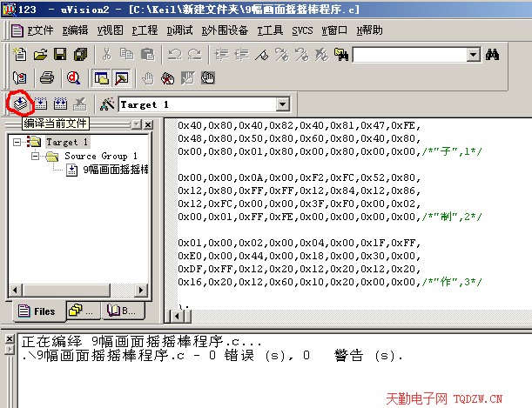
Task: Unindent the selected text
Action: pos(241,54)
